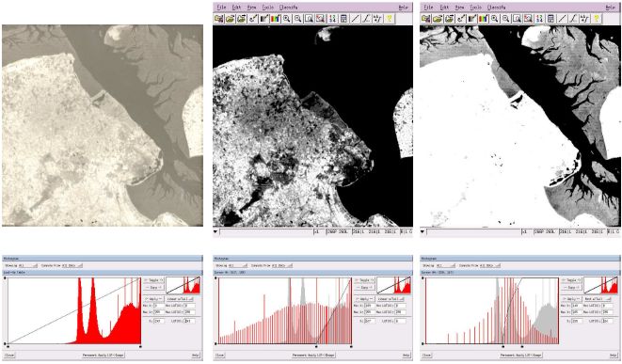Open the Showing dropdown in left histogram window
This screenshot has width=622, height=364.
[28, 265]
